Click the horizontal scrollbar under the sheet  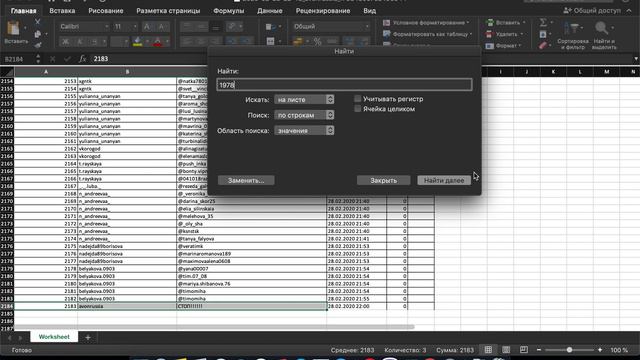click(214, 327)
